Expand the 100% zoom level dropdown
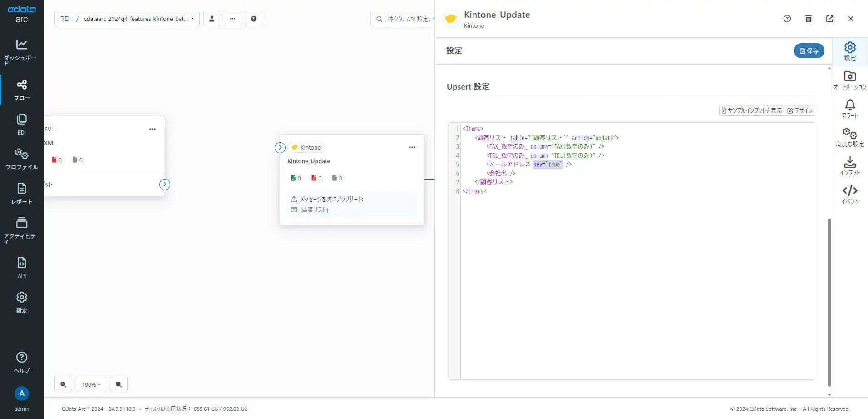The height and width of the screenshot is (419, 868). tap(91, 384)
